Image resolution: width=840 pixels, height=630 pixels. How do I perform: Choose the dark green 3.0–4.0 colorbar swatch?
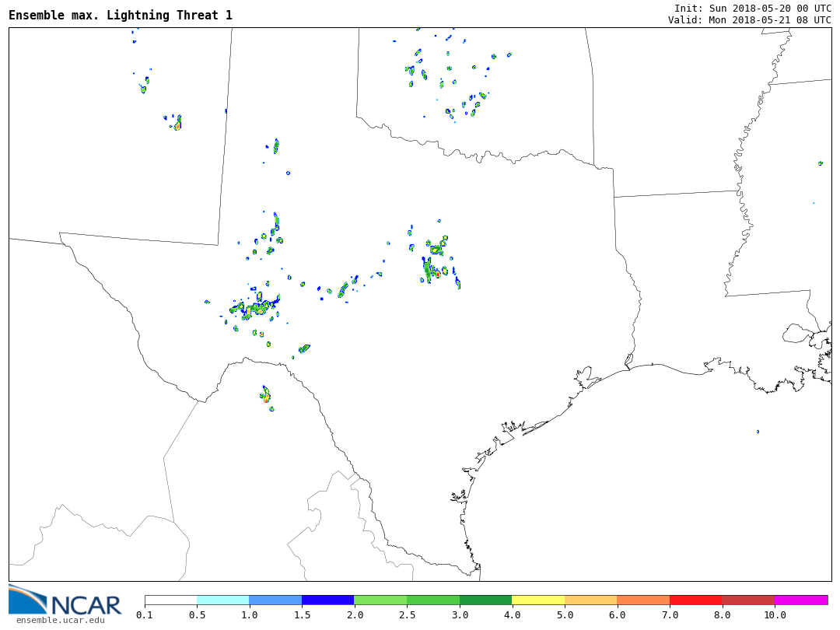pyautogui.click(x=486, y=600)
